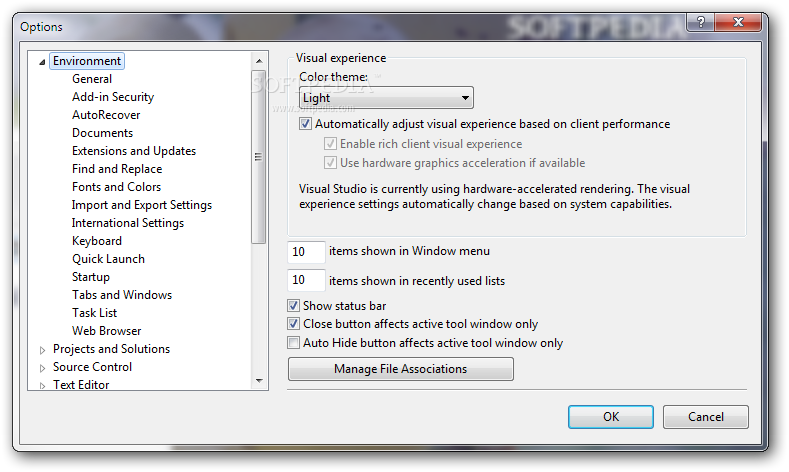Image resolution: width=789 pixels, height=472 pixels.
Task: Close the Options dialog window
Action: (738, 22)
